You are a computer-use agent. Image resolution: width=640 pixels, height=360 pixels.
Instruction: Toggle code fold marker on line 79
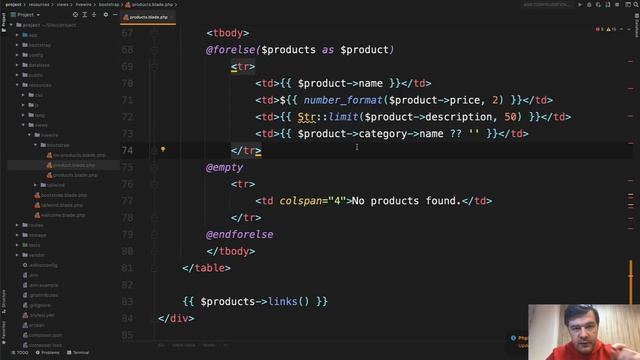point(155,235)
